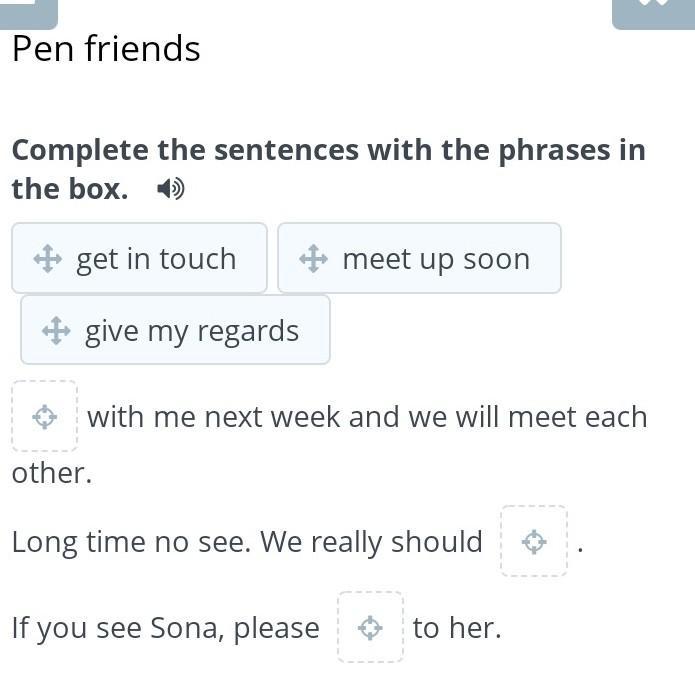Play the instruction audio with the speaker icon

[171, 189]
